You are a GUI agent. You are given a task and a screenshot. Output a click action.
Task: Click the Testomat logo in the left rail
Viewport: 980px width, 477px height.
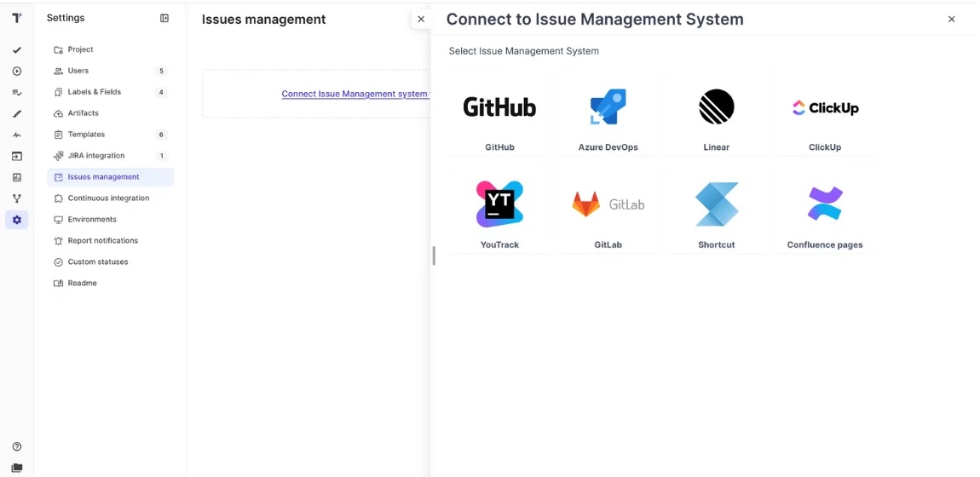[17, 18]
